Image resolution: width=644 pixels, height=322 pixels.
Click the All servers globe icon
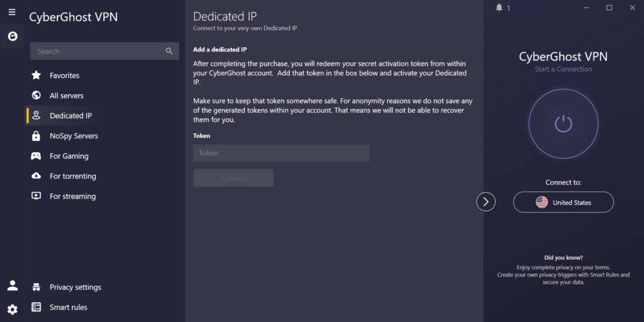pyautogui.click(x=36, y=96)
